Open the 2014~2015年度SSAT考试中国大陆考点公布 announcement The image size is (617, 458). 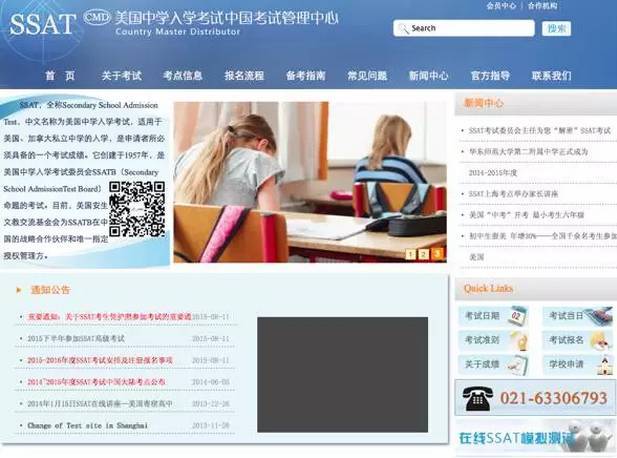[96, 382]
